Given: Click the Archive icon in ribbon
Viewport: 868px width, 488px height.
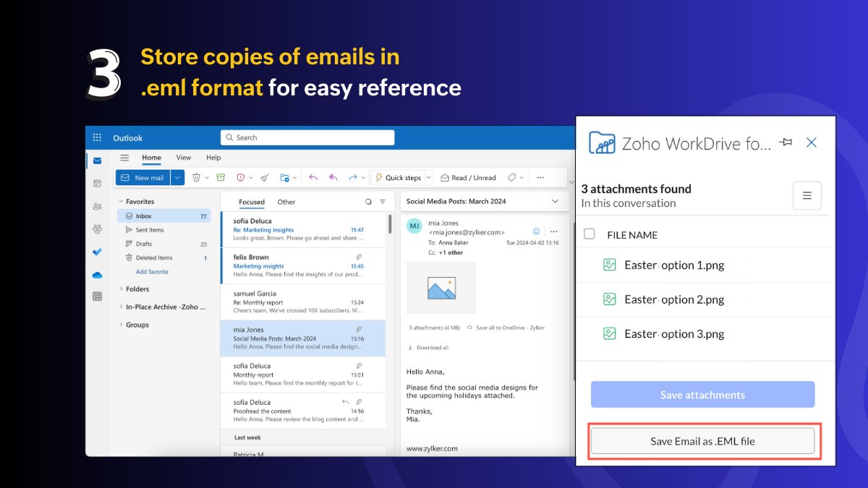Looking at the screenshot, I should coord(221,177).
